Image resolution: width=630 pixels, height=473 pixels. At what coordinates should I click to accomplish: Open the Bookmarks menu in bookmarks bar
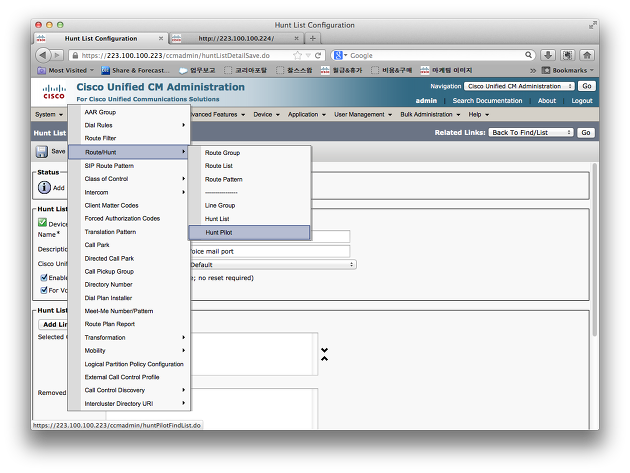pos(567,70)
